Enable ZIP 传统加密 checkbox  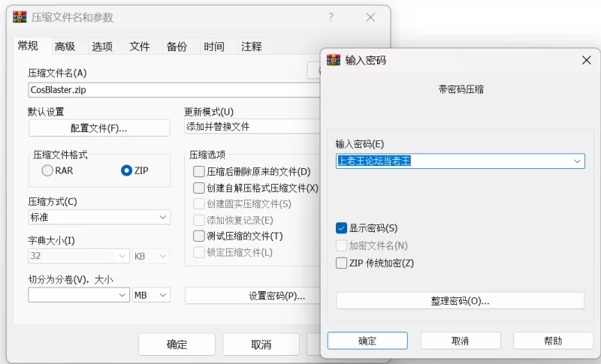(x=342, y=263)
